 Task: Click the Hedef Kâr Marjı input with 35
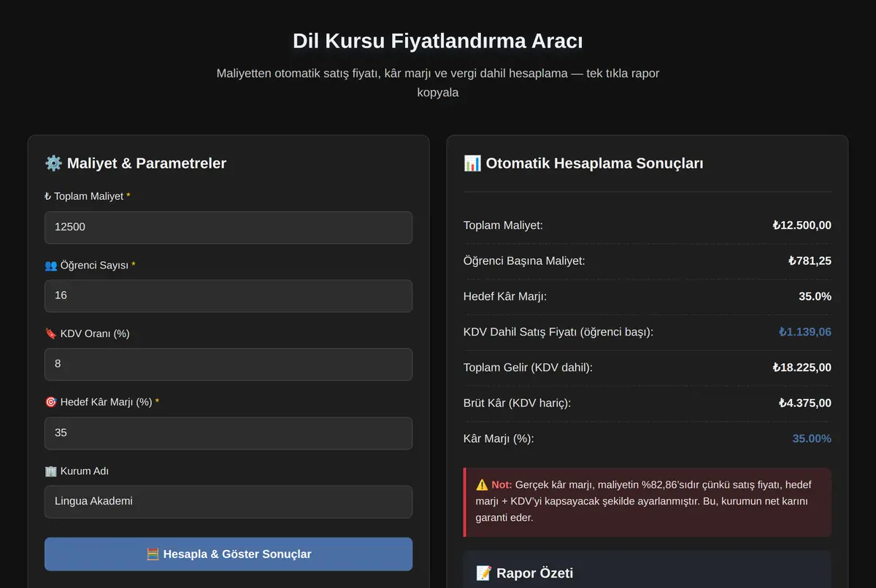coord(228,433)
